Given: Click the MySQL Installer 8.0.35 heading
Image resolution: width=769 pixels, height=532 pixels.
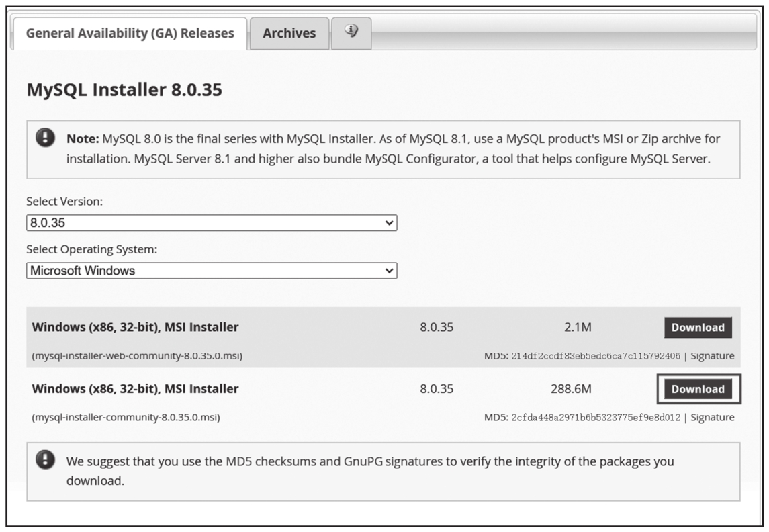Looking at the screenshot, I should point(124,89).
